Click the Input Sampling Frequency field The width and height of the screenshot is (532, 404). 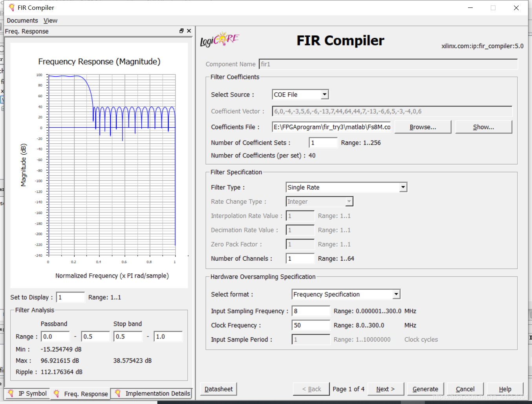pyautogui.click(x=311, y=311)
